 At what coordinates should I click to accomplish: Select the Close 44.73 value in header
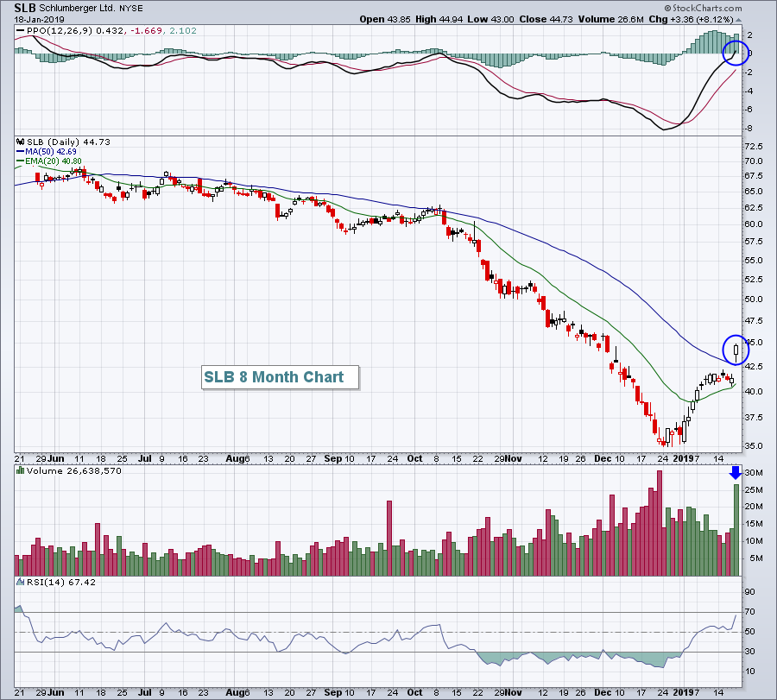point(546,19)
